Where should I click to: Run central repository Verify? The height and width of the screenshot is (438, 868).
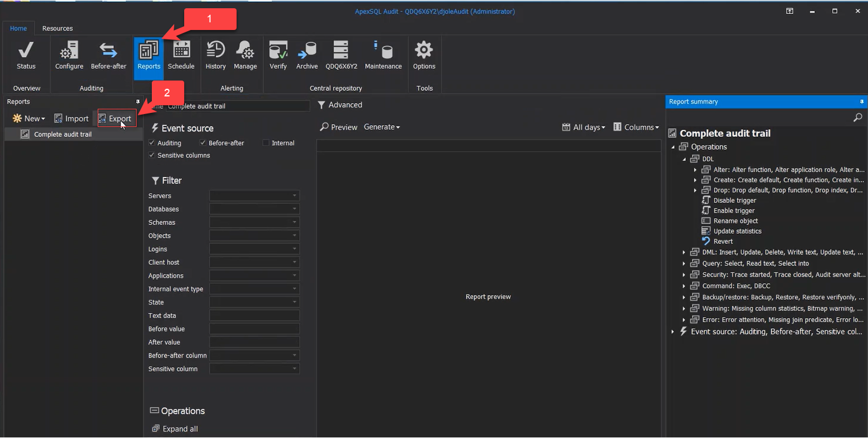point(278,56)
